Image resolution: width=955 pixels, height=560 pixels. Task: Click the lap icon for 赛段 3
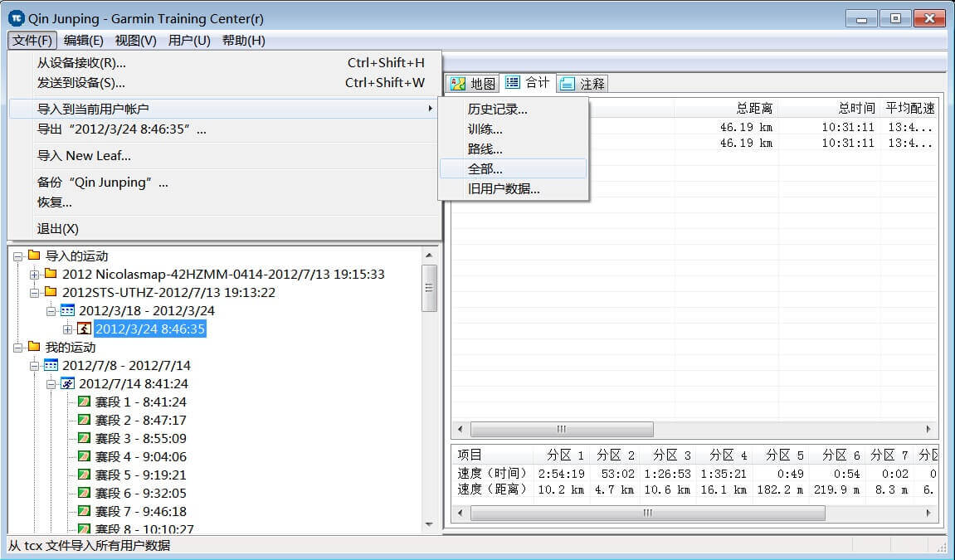(x=84, y=438)
